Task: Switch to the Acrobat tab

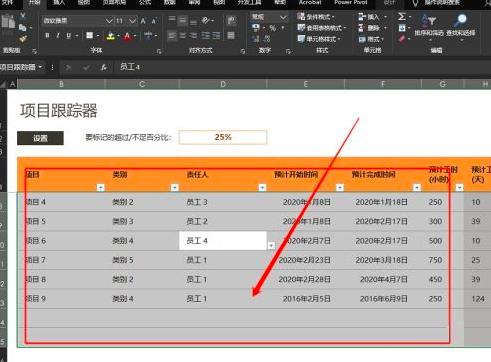Action: [x=310, y=2]
